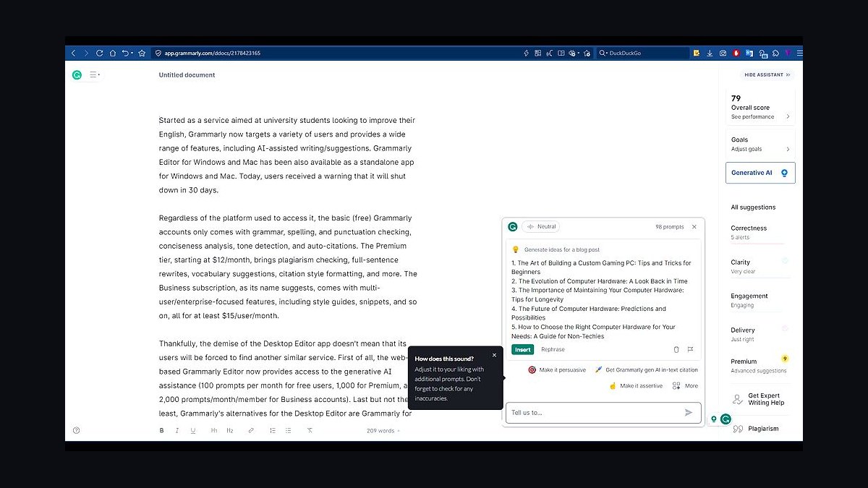Reload the page
This screenshot has height=488, width=868.
click(99, 53)
